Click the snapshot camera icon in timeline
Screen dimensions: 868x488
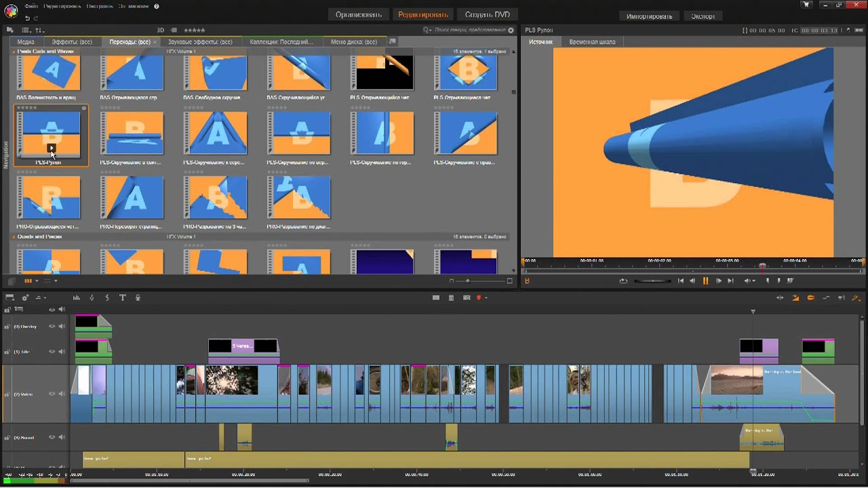tap(467, 298)
